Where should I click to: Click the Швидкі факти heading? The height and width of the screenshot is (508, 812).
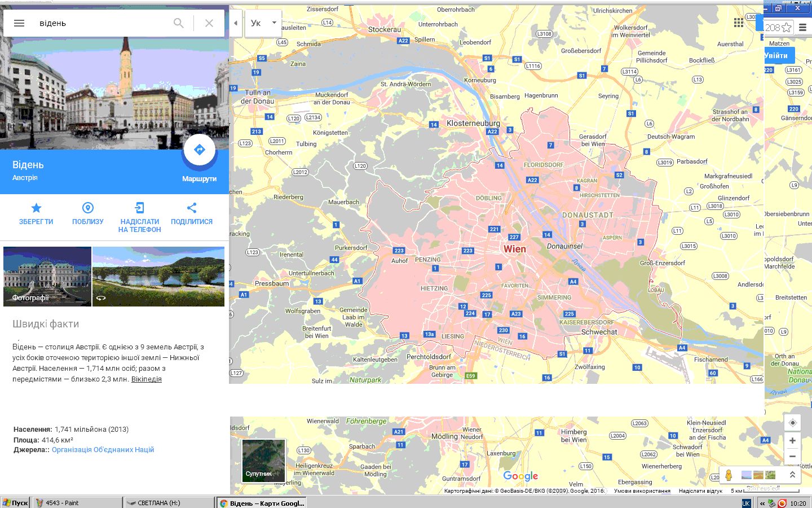[x=46, y=324]
